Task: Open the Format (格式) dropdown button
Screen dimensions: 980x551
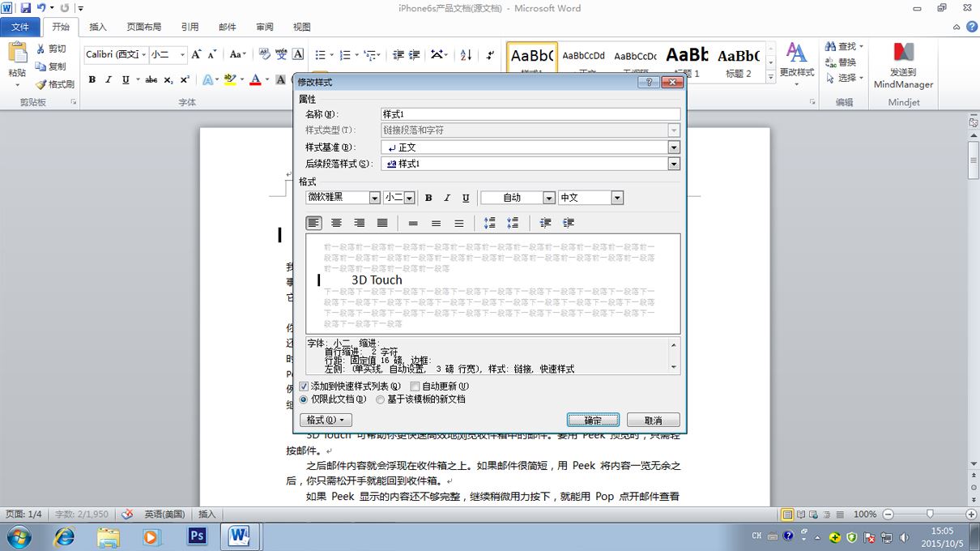Action: click(326, 421)
